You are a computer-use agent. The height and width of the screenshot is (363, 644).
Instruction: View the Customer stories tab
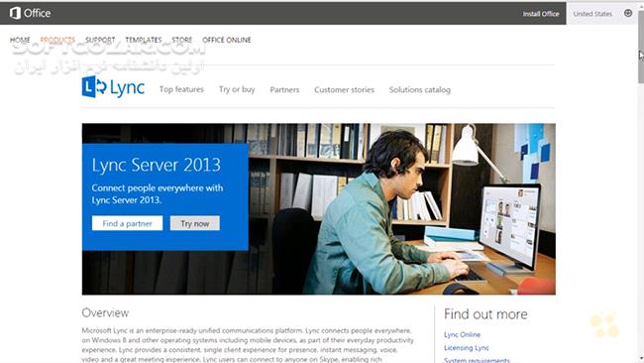point(344,89)
